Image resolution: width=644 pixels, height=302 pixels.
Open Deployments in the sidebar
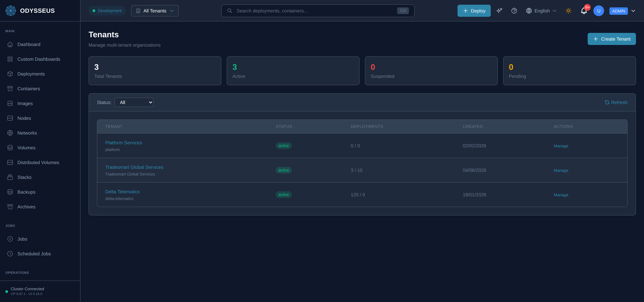click(40, 74)
